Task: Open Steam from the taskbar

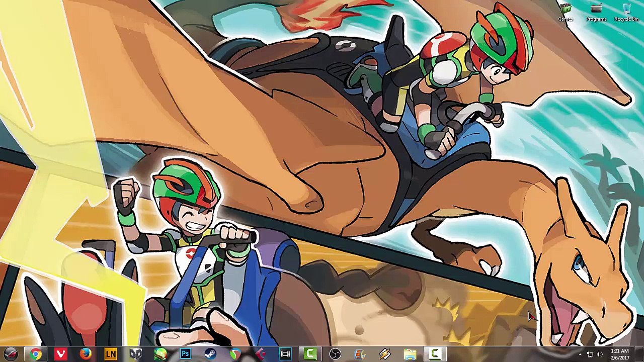Action: click(x=210, y=354)
